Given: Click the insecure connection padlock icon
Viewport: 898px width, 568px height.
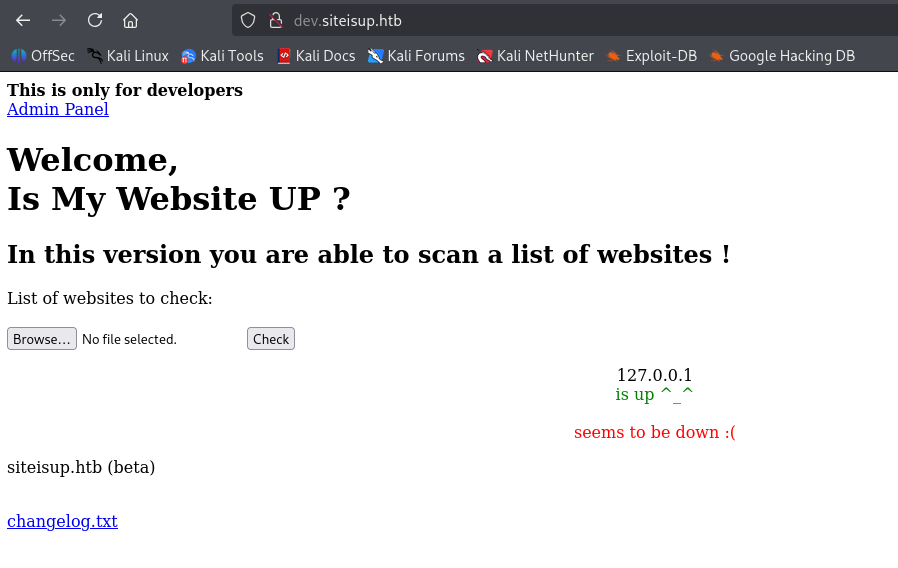Looking at the screenshot, I should pyautogui.click(x=276, y=21).
